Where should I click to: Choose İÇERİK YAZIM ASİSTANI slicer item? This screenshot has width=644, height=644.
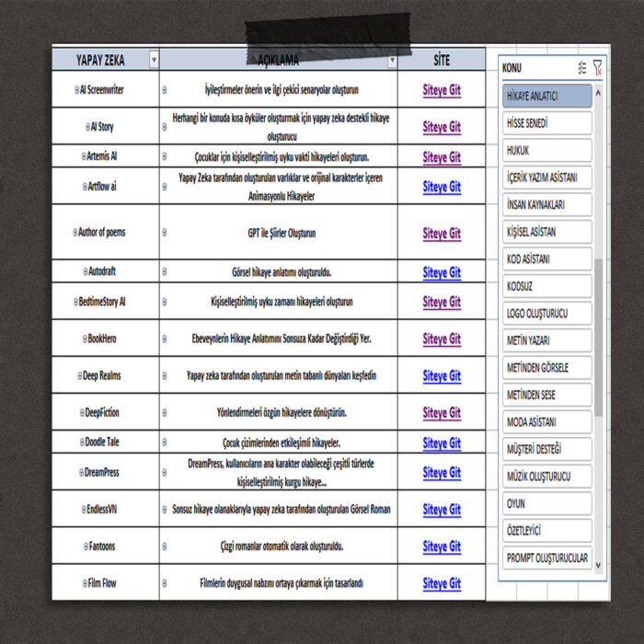pos(547,178)
